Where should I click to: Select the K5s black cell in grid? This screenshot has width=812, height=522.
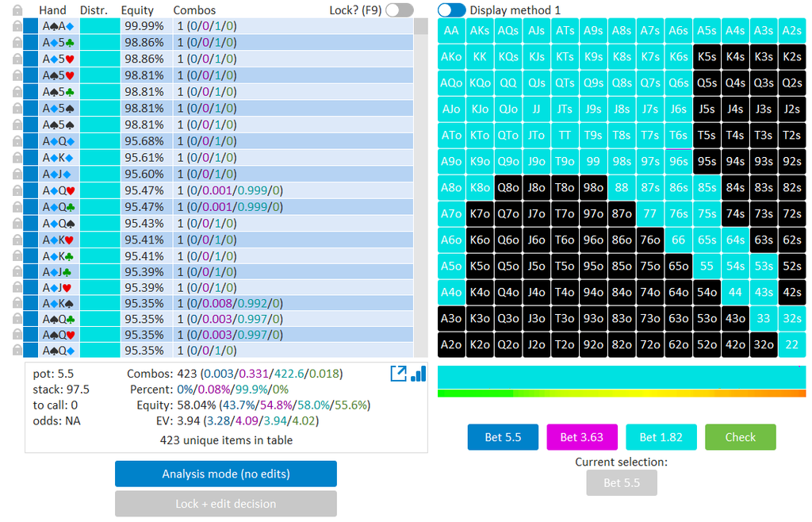(707, 56)
